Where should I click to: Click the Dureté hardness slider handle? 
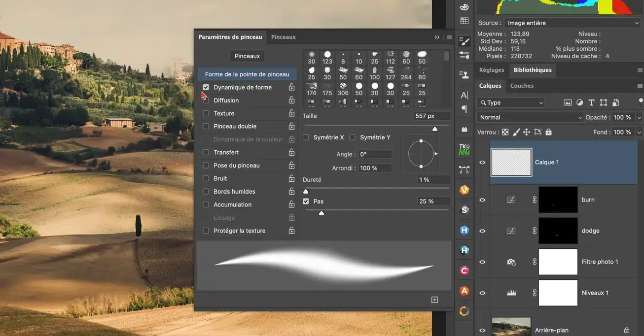point(306,191)
